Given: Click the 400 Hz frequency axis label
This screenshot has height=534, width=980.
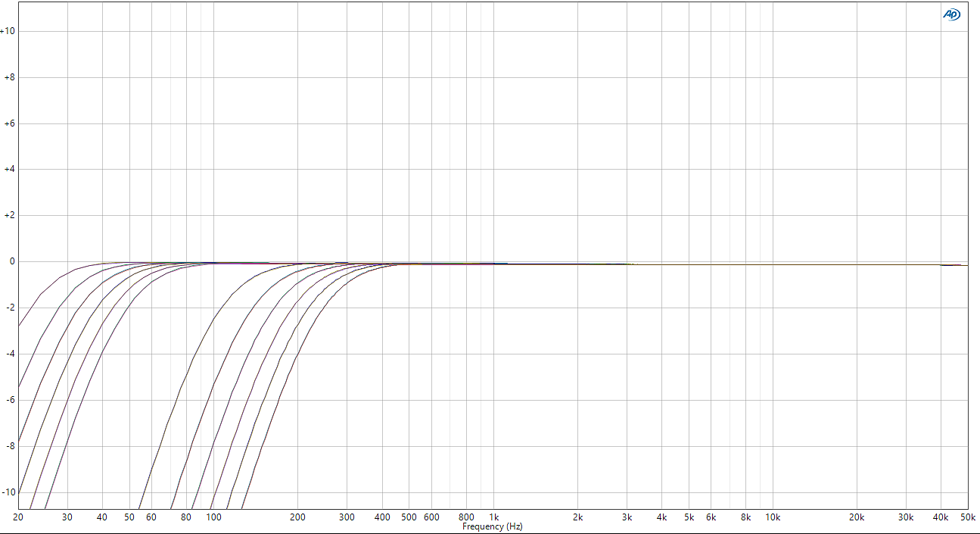Looking at the screenshot, I should [382, 517].
